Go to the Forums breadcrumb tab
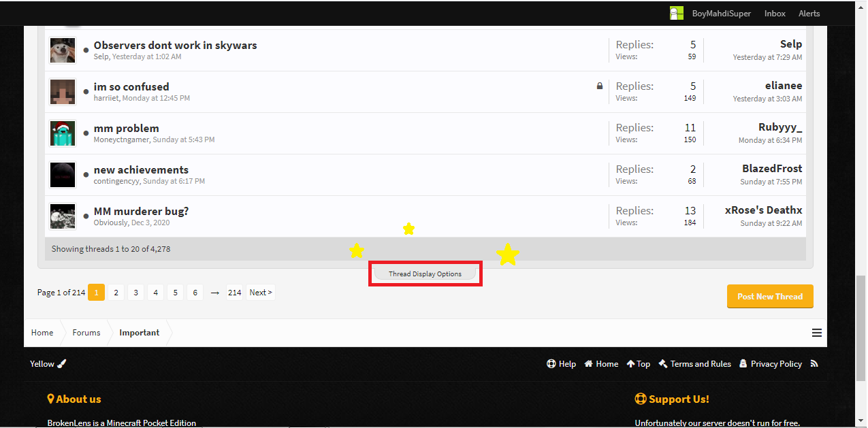 (86, 333)
